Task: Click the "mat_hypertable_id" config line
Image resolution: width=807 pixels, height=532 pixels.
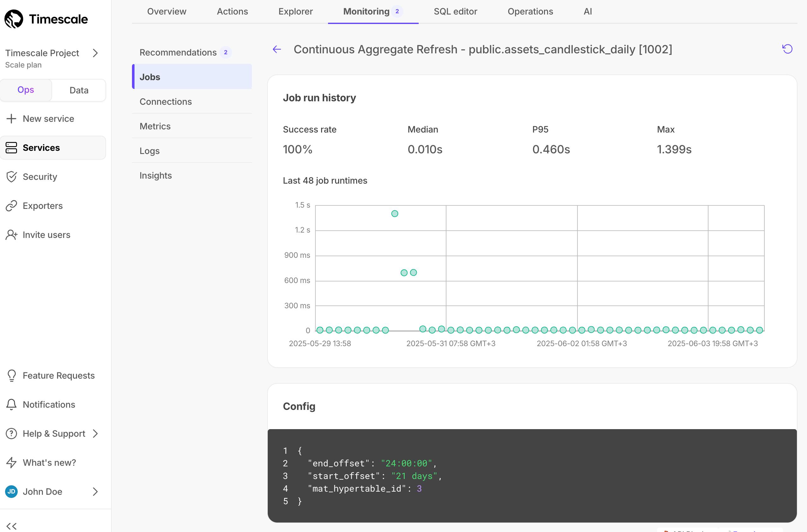Action: point(365,488)
